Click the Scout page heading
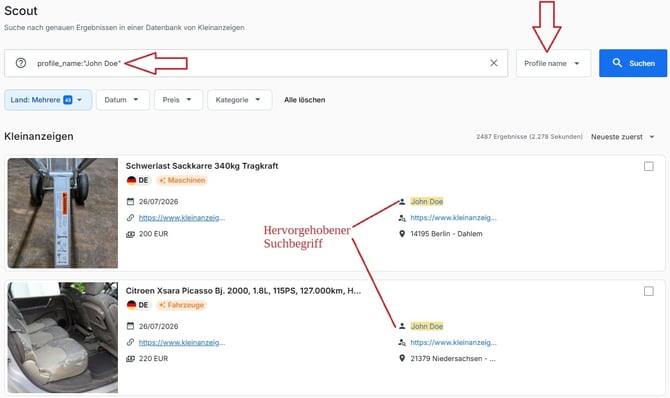The height and width of the screenshot is (398, 670). click(21, 11)
